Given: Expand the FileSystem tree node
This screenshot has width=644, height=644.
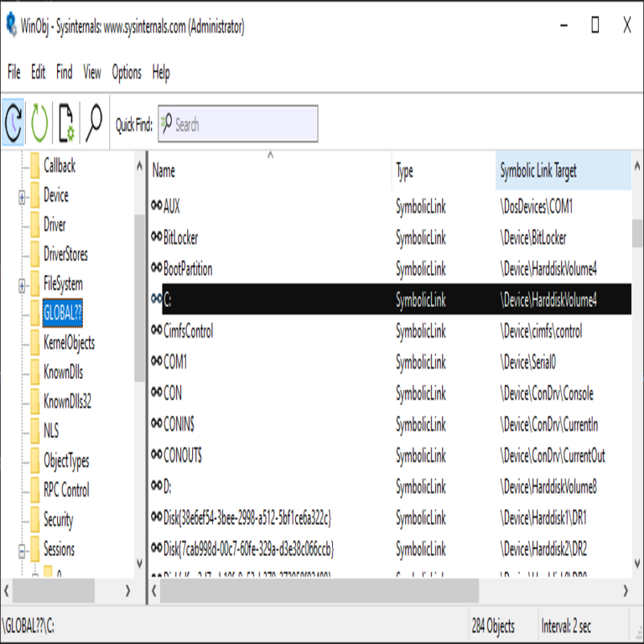Looking at the screenshot, I should pos(22,286).
